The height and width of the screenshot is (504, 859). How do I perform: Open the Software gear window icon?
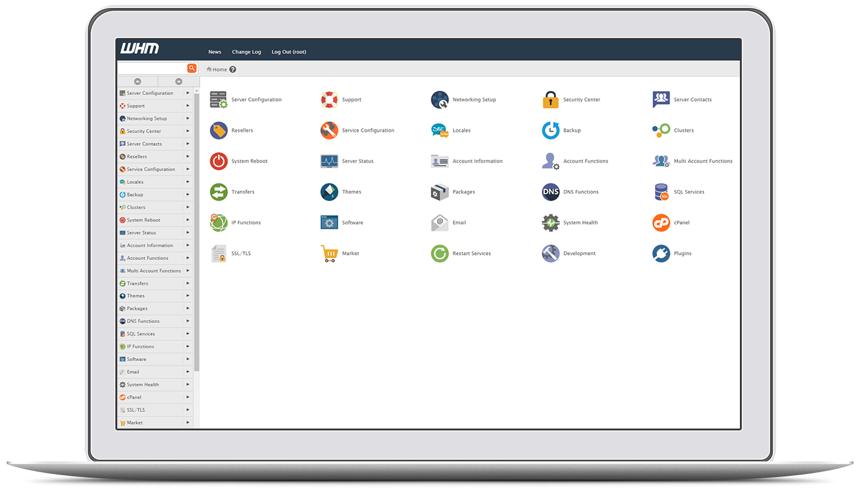(x=329, y=223)
